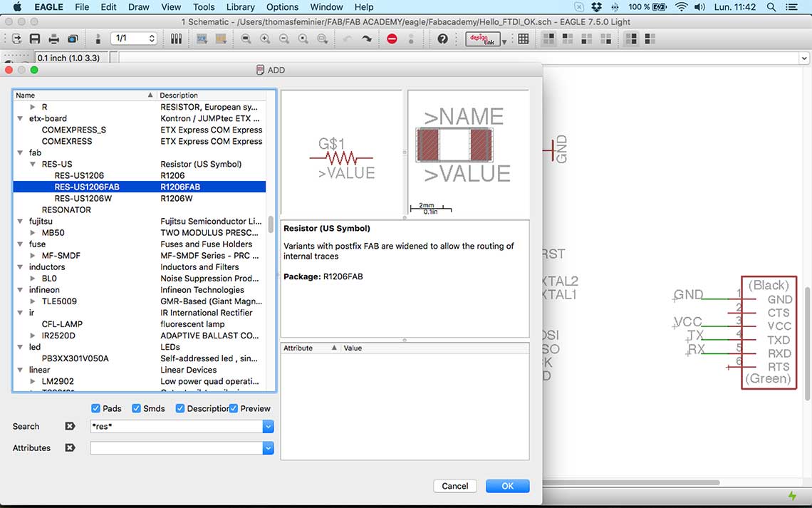812x508 pixels.
Task: Clear the Attributes field with X icon
Action: (x=70, y=447)
